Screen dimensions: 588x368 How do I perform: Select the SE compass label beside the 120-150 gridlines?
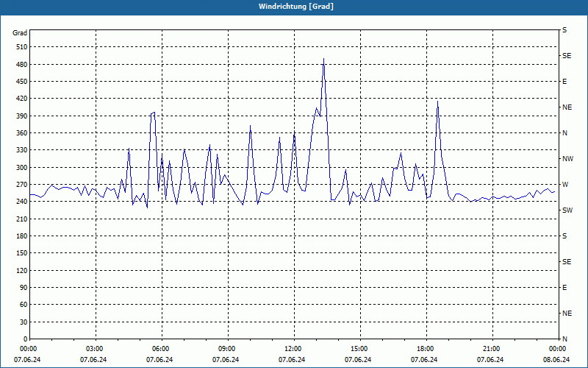click(567, 262)
